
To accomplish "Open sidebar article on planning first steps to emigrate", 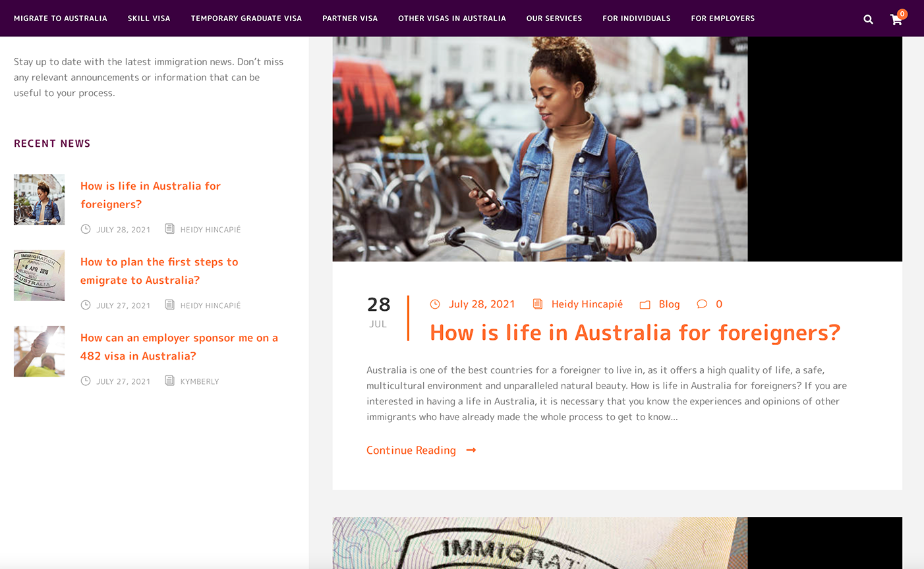I will 159,271.
